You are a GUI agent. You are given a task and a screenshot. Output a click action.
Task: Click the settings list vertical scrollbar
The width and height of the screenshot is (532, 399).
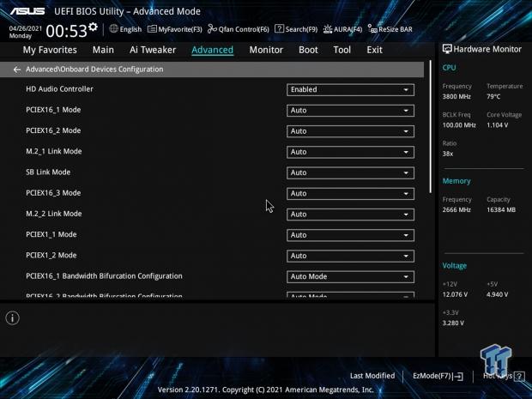click(431, 127)
